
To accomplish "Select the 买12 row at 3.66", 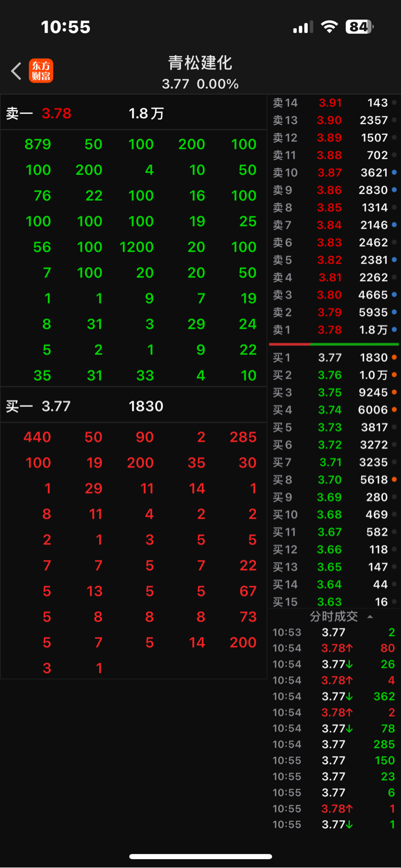I will tap(334, 550).
